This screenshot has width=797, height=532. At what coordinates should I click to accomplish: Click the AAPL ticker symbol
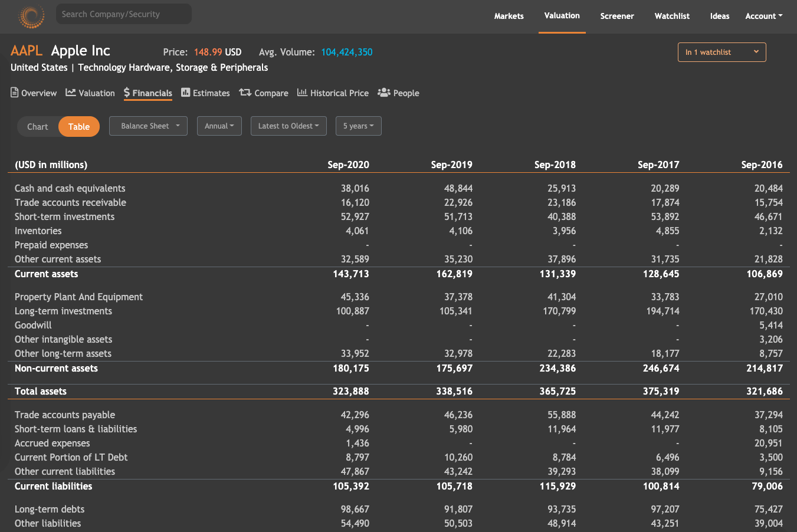[x=27, y=51]
